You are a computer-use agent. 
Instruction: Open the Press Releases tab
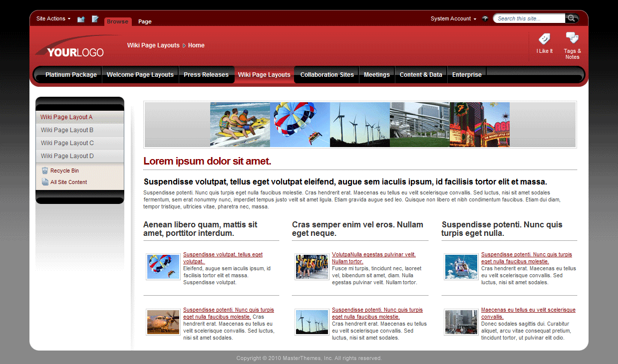point(206,75)
